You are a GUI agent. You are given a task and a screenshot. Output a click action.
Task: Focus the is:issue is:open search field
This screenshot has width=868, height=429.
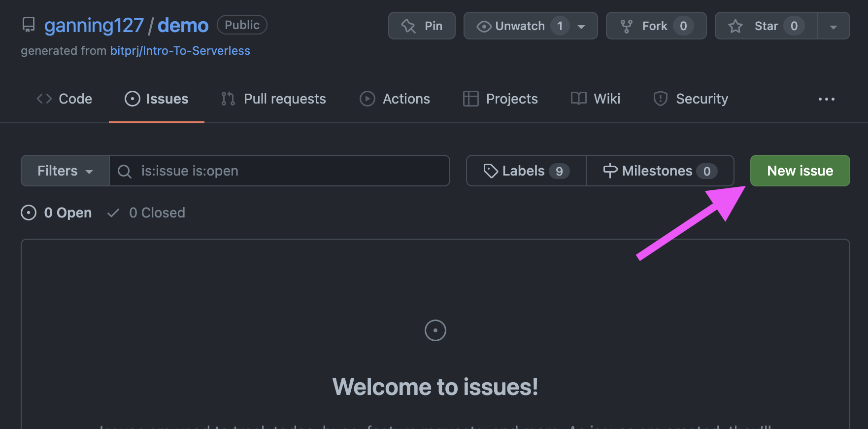coord(279,171)
